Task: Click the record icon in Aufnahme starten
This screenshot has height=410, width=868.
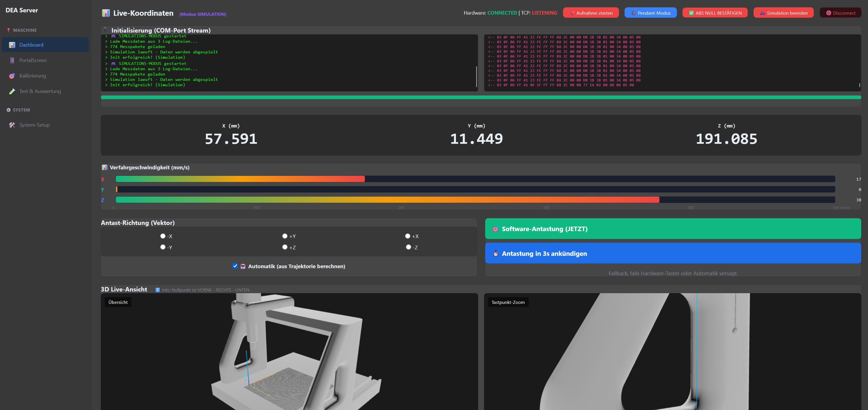Action: coord(572,13)
